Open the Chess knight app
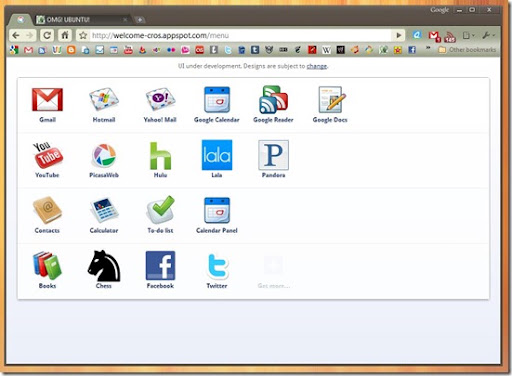This screenshot has height=376, width=512. (104, 266)
